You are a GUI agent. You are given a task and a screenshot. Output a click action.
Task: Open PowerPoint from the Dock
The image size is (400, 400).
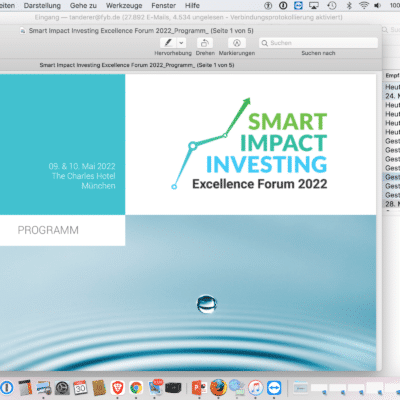199,388
